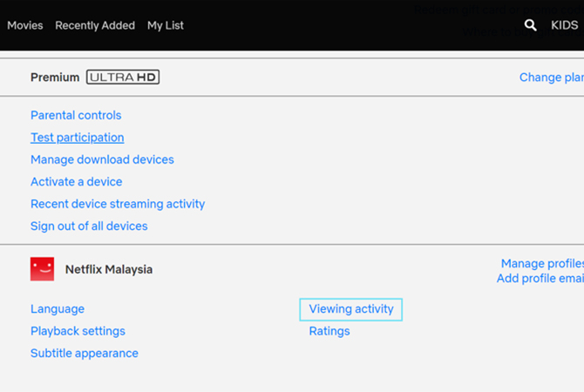View Recent device streaming activity
The height and width of the screenshot is (392, 584).
(x=118, y=204)
